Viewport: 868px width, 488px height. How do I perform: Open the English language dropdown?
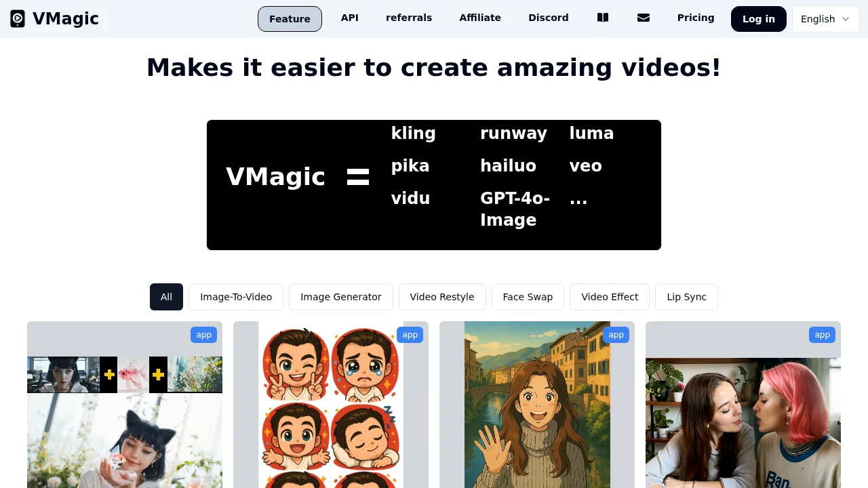coord(825,19)
